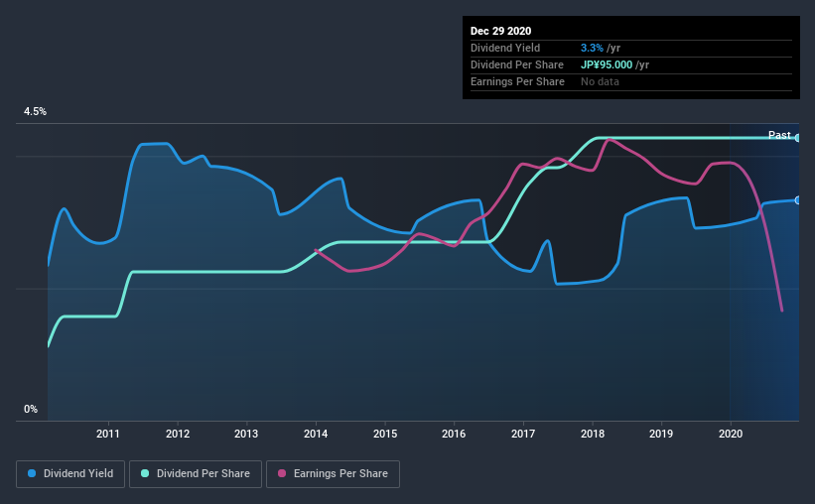Click the 2011 x-axis label
The image size is (815, 504).
coord(108,434)
